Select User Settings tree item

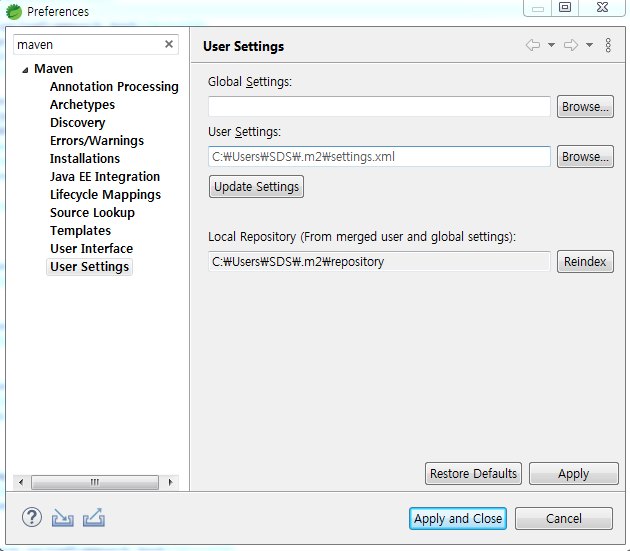pos(90,267)
